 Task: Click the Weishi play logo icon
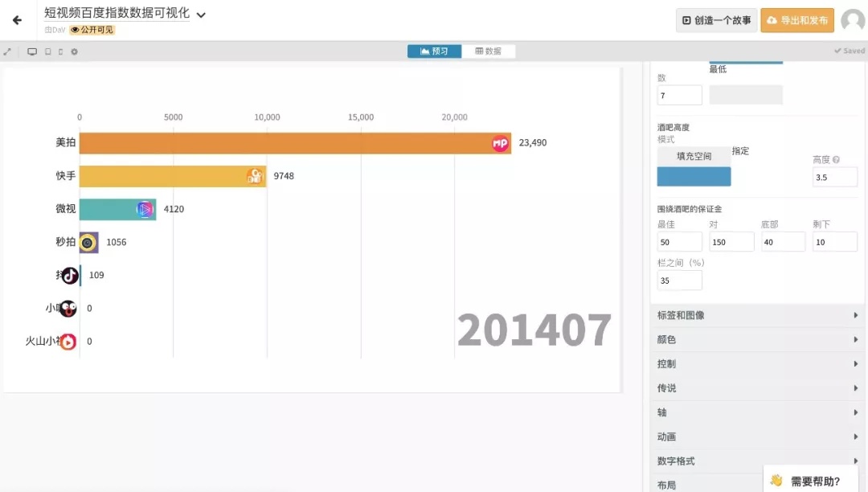tap(145, 209)
